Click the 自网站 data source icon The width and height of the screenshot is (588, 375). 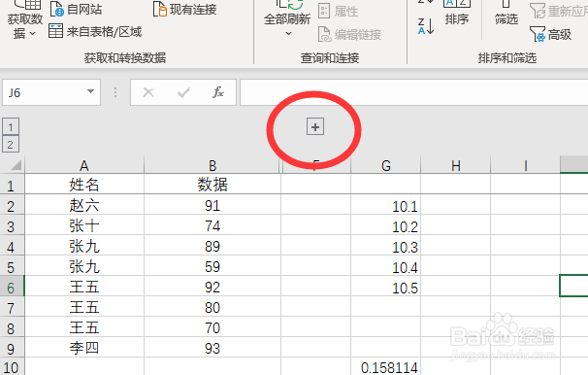tap(56, 9)
